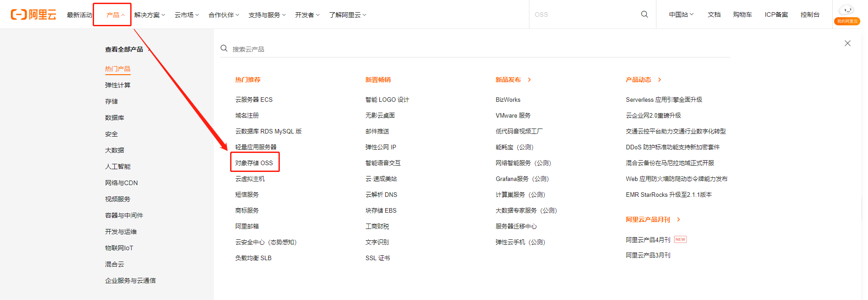Click the search magnifier icon in top bar
Image resolution: width=868 pixels, height=300 pixels.
coord(645,14)
